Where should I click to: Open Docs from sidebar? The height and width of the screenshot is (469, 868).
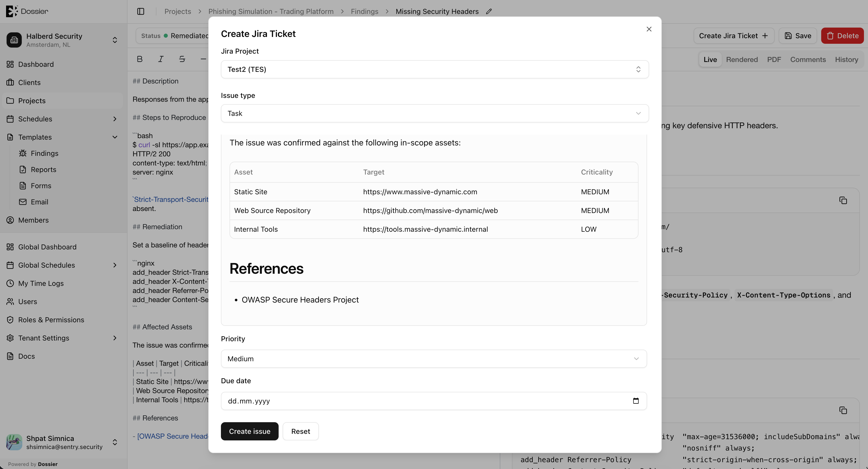click(x=63, y=356)
